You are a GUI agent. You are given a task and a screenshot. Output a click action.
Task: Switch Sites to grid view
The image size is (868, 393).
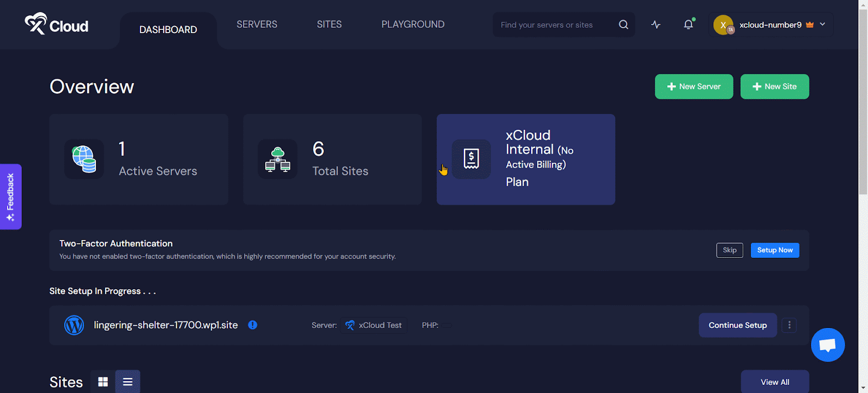(x=103, y=382)
